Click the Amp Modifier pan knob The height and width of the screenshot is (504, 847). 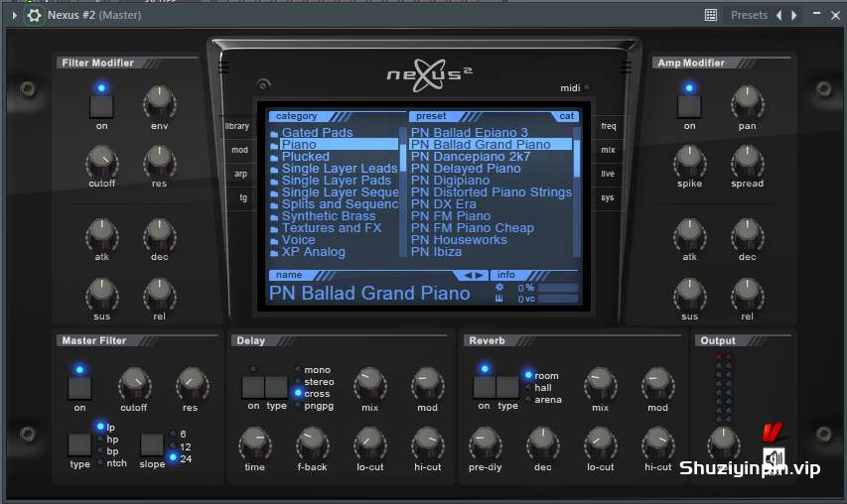coord(747,101)
